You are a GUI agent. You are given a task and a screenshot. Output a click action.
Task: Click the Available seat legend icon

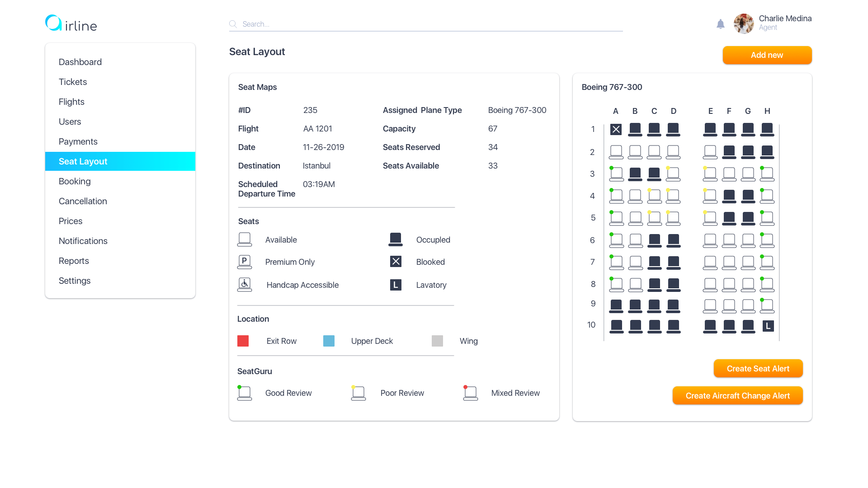pyautogui.click(x=245, y=239)
